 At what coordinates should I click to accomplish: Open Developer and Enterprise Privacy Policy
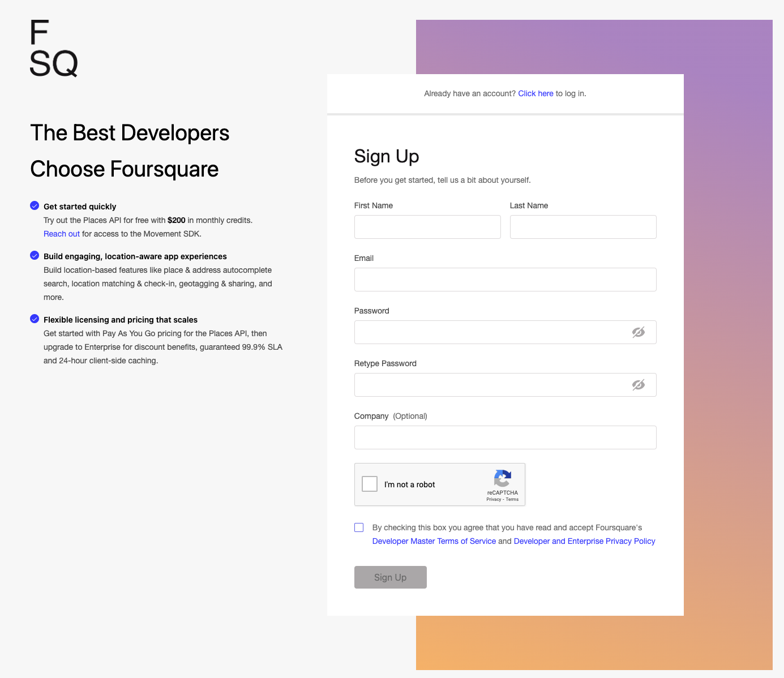pos(584,541)
